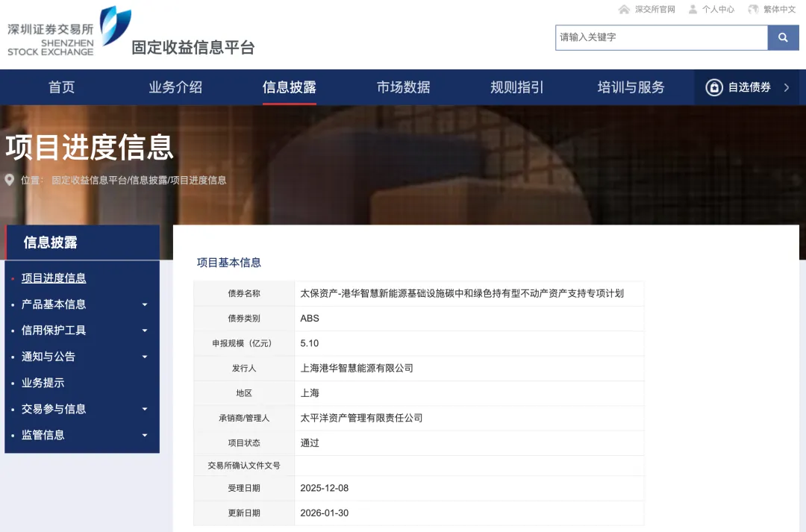Click the 固定收益信息平台 site title

[x=193, y=47]
